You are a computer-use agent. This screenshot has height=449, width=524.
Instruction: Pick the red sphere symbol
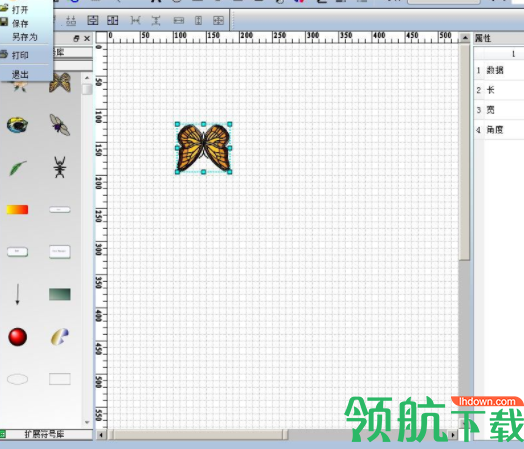coord(17,337)
